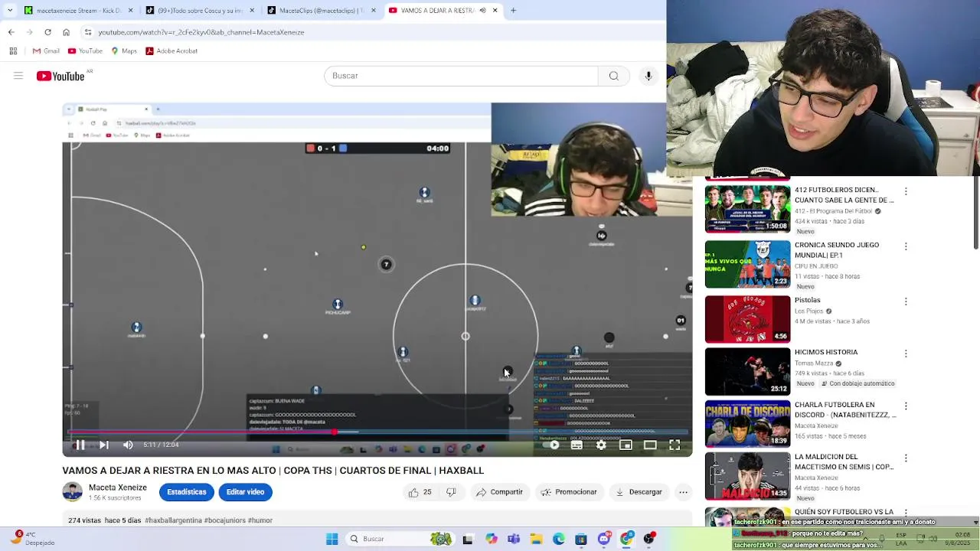Screen dimensions: 980x551
Task: Open options for 412 Futboleros Dicen video
Action: pyautogui.click(x=906, y=191)
